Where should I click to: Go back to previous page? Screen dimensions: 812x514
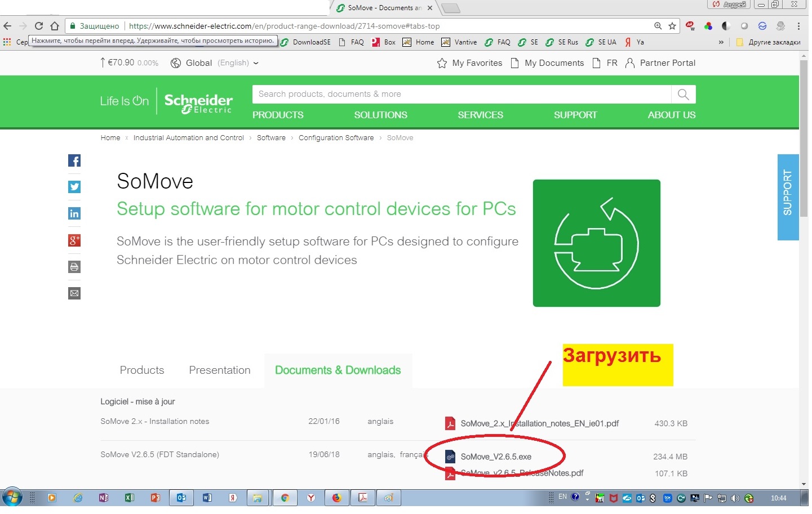click(7, 26)
